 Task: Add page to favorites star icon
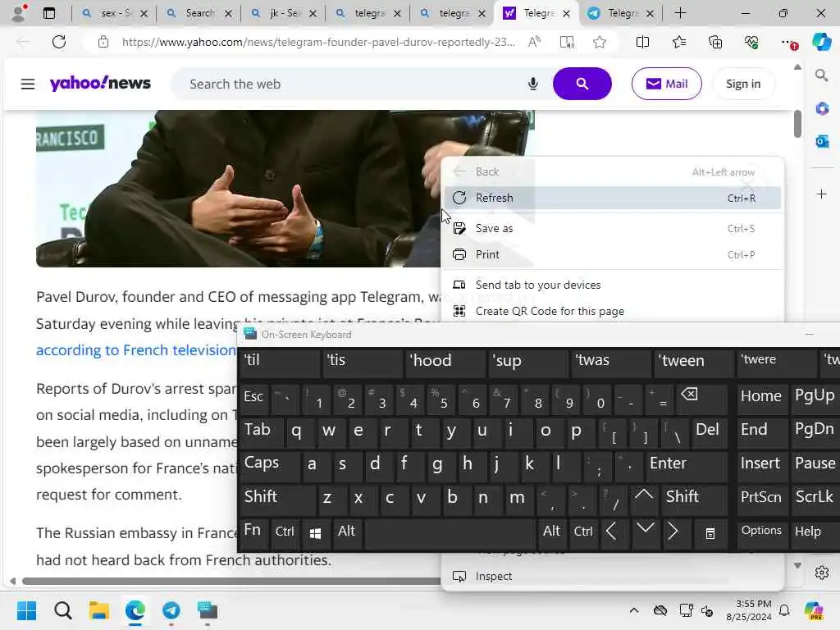600,42
